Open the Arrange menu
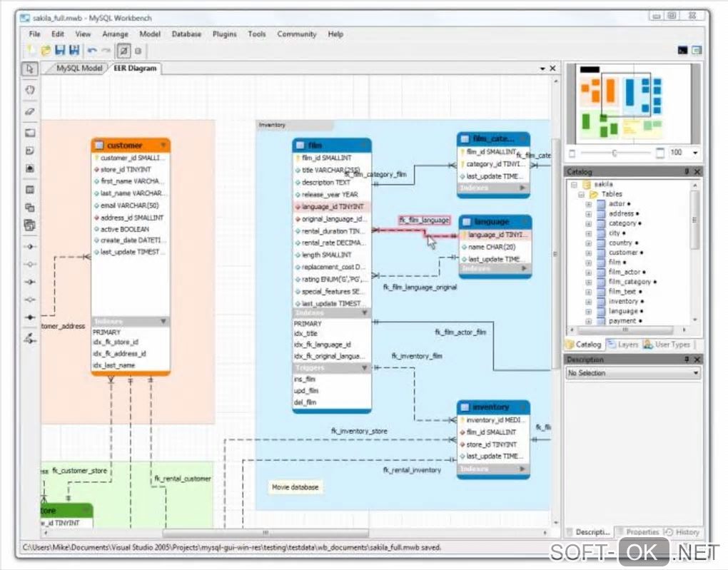This screenshot has width=728, height=570. coord(115,34)
